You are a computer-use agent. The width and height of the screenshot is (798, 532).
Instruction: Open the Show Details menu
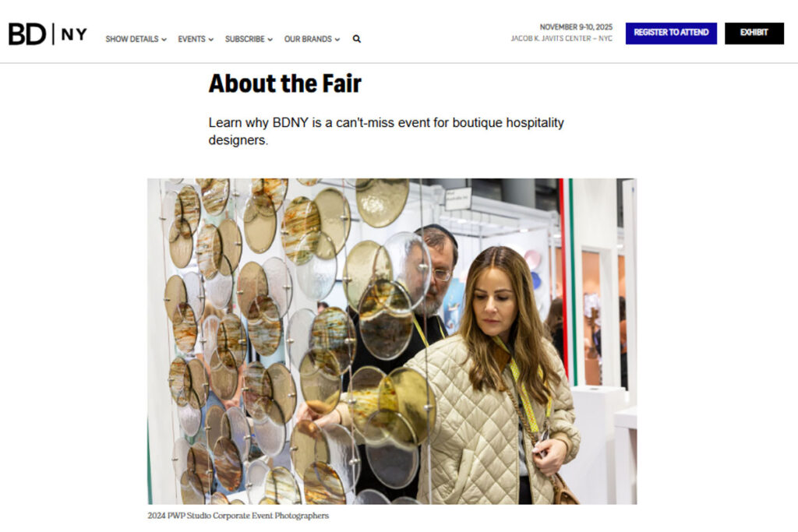point(132,39)
